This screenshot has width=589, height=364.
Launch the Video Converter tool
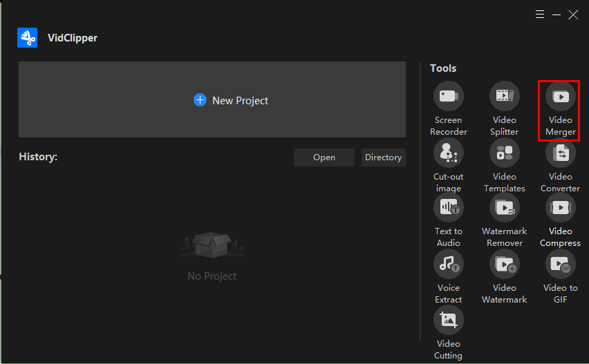560,153
